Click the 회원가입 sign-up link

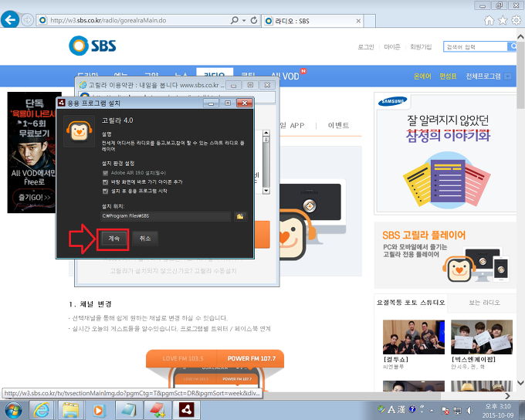[x=421, y=47]
